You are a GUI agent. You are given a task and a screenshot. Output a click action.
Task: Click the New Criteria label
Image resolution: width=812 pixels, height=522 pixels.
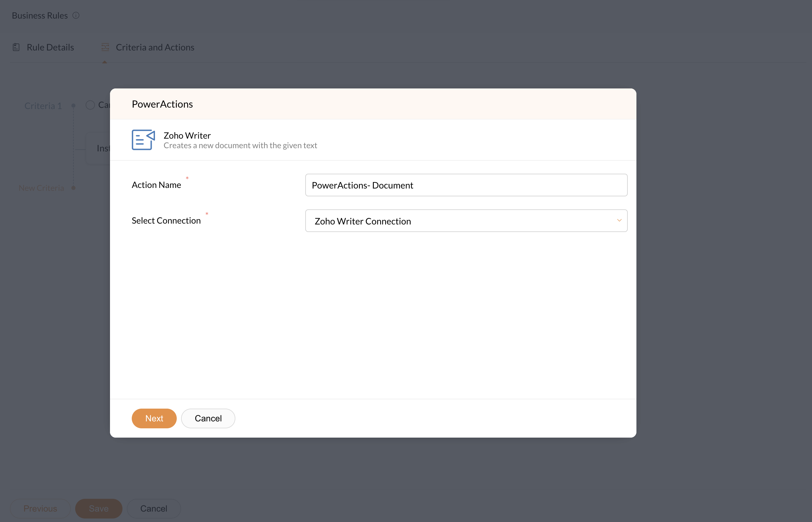[x=41, y=188]
